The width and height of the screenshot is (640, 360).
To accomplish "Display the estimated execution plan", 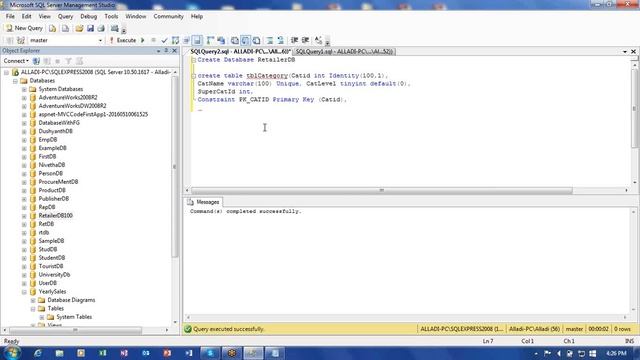I will [176, 40].
